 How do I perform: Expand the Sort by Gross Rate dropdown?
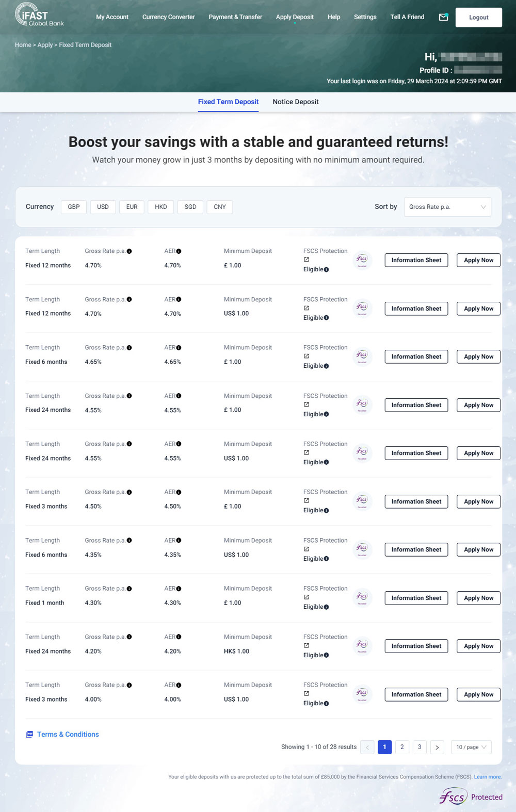click(x=447, y=207)
